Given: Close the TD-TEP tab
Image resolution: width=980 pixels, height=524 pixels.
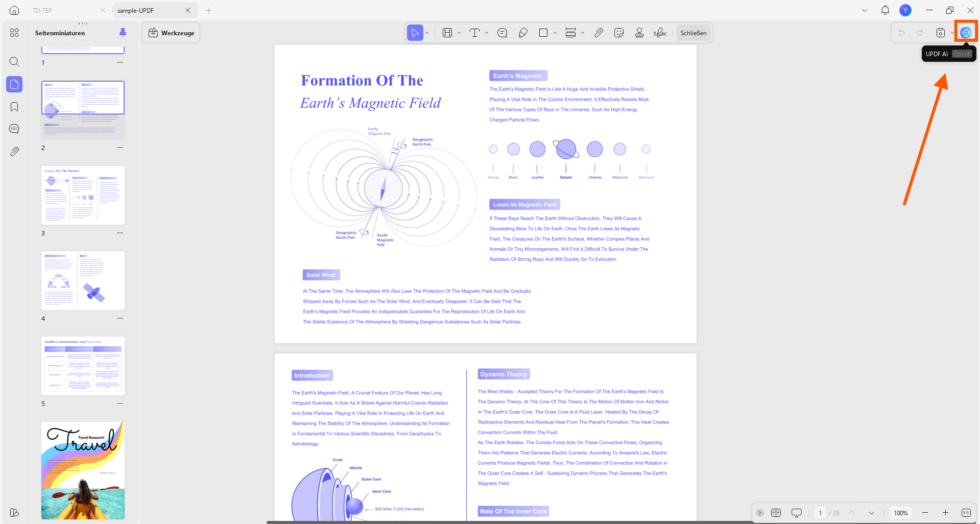Looking at the screenshot, I should click(x=103, y=10).
